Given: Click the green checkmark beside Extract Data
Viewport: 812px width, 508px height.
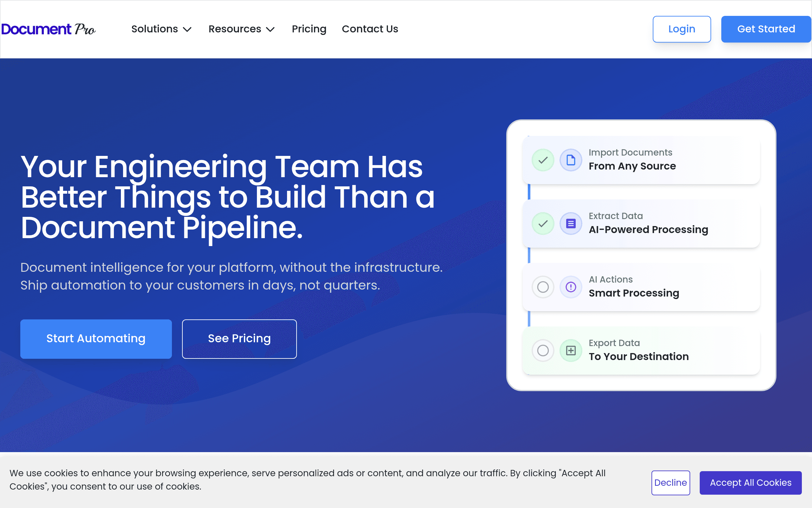Looking at the screenshot, I should 543,224.
